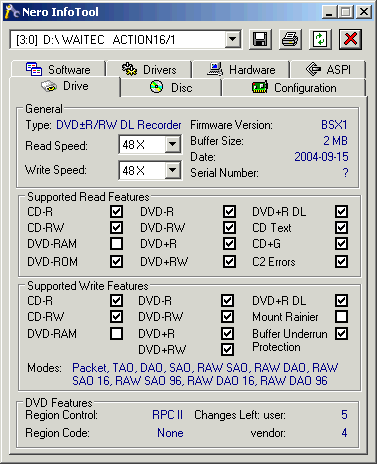377x464 pixels.
Task: Switch to the Drivers tab
Action: [x=149, y=69]
